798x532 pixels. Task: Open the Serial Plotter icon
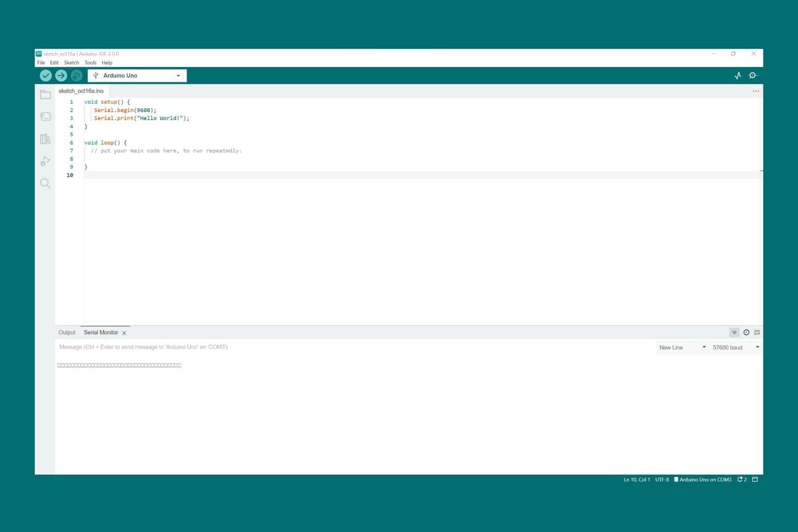pyautogui.click(x=738, y=75)
